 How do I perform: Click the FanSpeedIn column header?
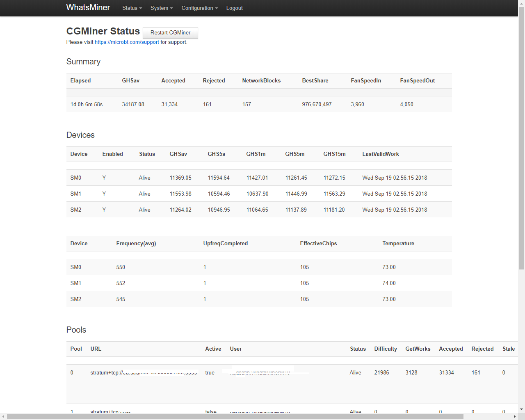pyautogui.click(x=366, y=81)
